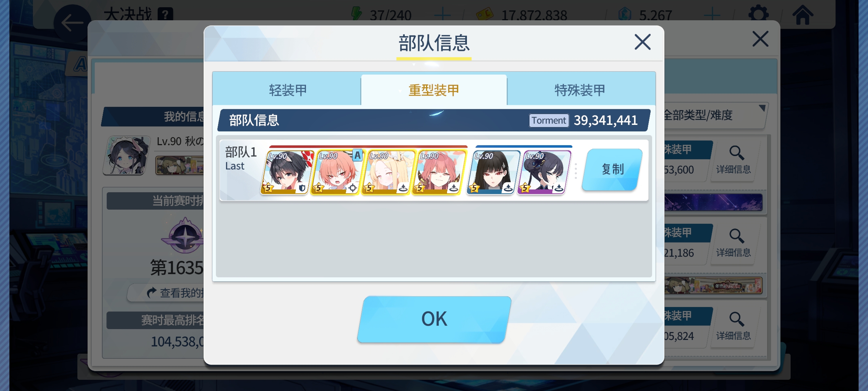
Task: Switch to the 轻装甲 tab
Action: point(288,90)
